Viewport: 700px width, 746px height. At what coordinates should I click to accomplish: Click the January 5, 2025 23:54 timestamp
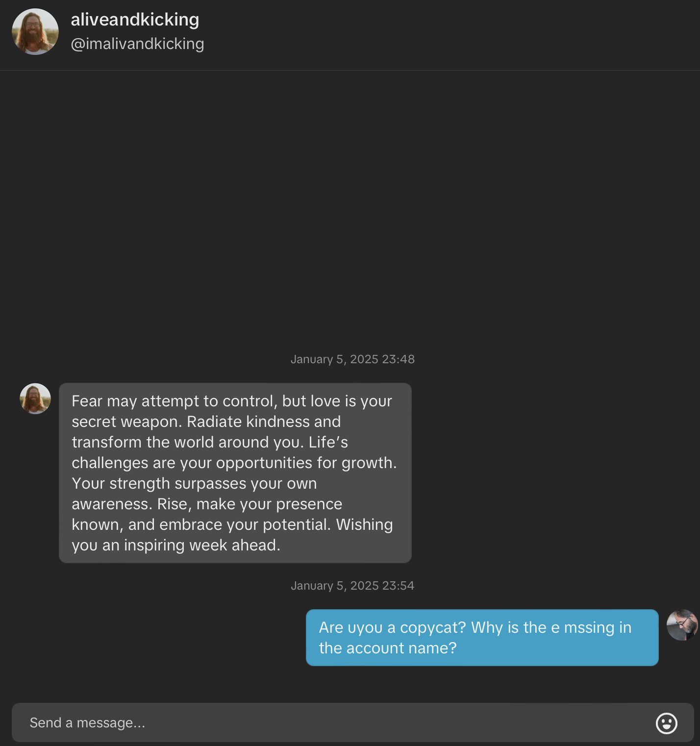(352, 586)
